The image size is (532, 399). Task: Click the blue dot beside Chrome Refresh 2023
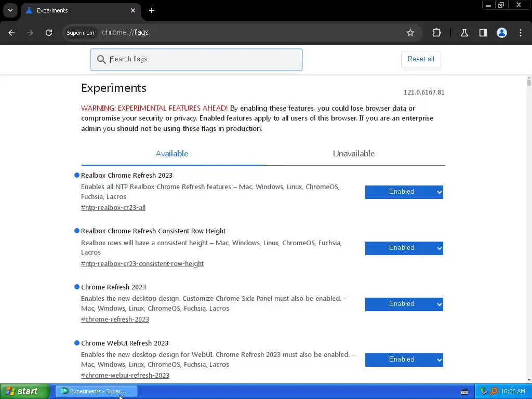coord(77,287)
